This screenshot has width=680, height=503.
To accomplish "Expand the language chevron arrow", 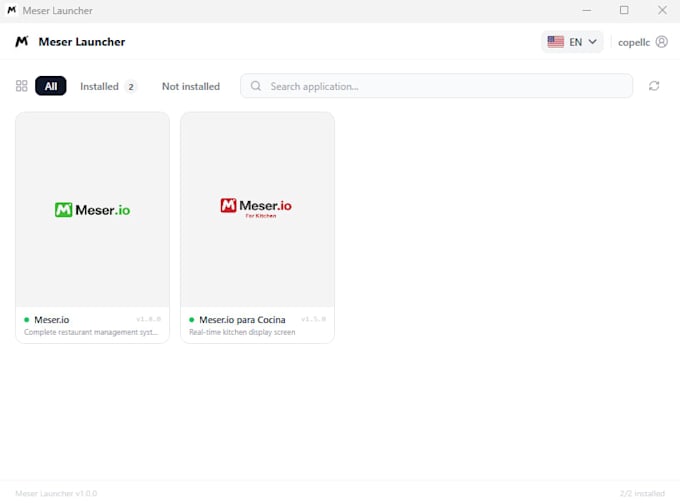I will 592,42.
